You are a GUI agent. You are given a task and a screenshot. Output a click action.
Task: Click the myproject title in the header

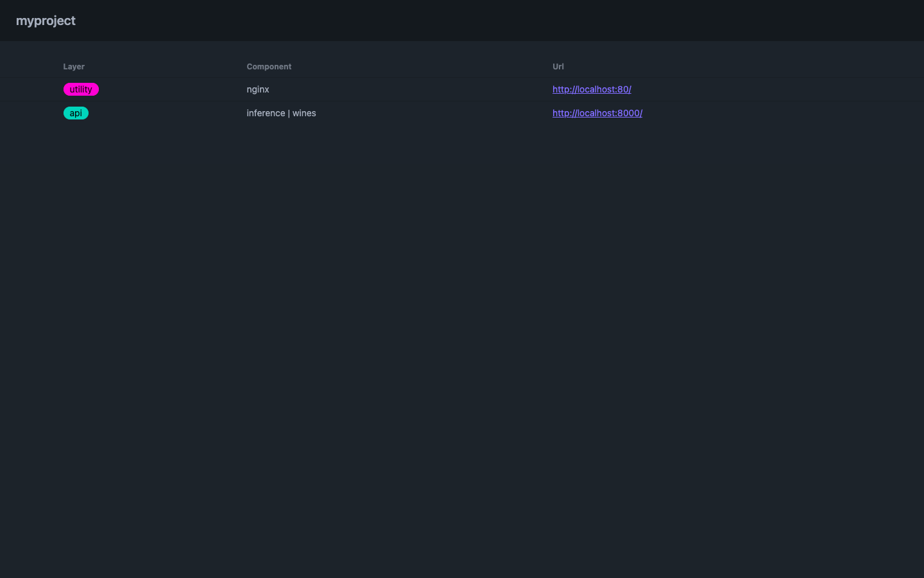click(46, 21)
